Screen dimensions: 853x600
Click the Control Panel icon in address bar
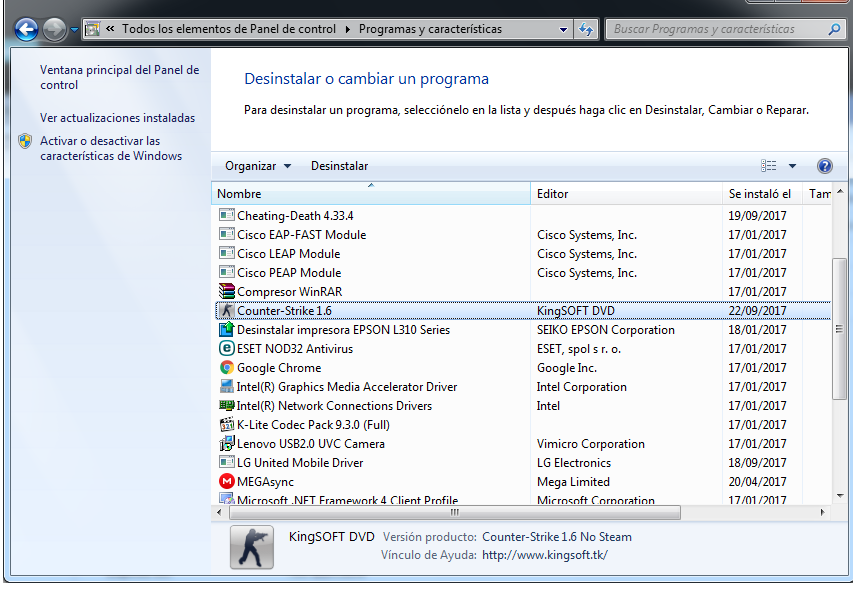92,29
